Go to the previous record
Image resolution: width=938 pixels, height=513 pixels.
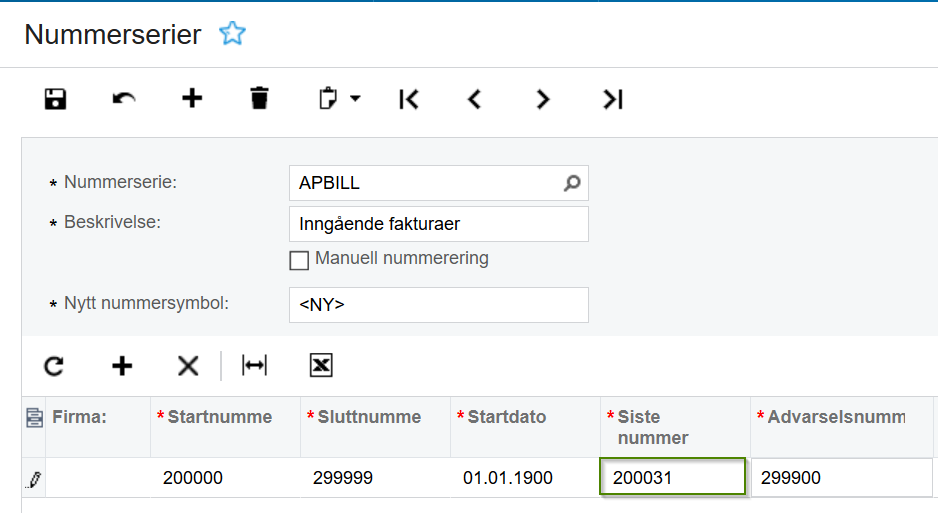coord(475,99)
